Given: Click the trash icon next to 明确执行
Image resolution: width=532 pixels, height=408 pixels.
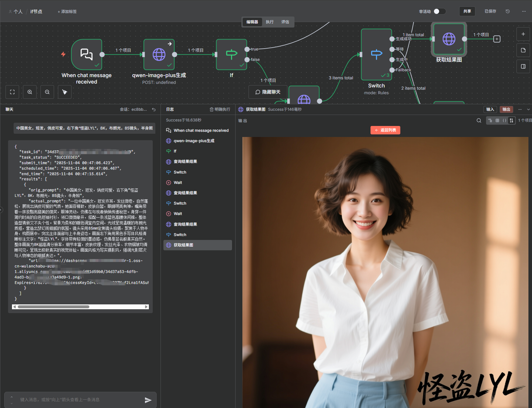Looking at the screenshot, I should point(212,109).
